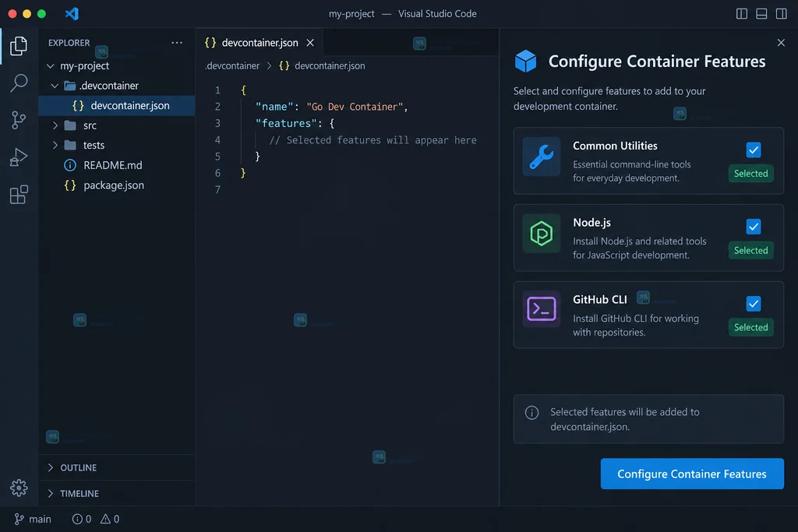Close the Configure Container Features panel

781,43
